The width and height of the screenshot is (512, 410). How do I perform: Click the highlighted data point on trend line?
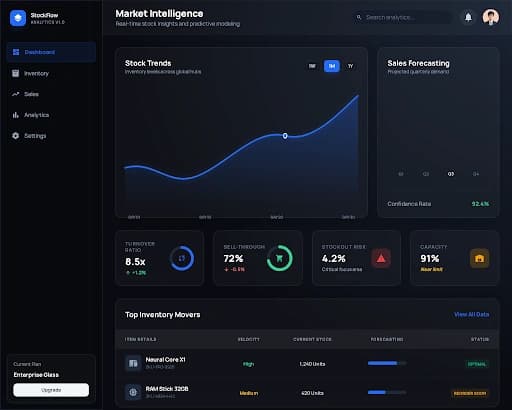pyautogui.click(x=285, y=136)
